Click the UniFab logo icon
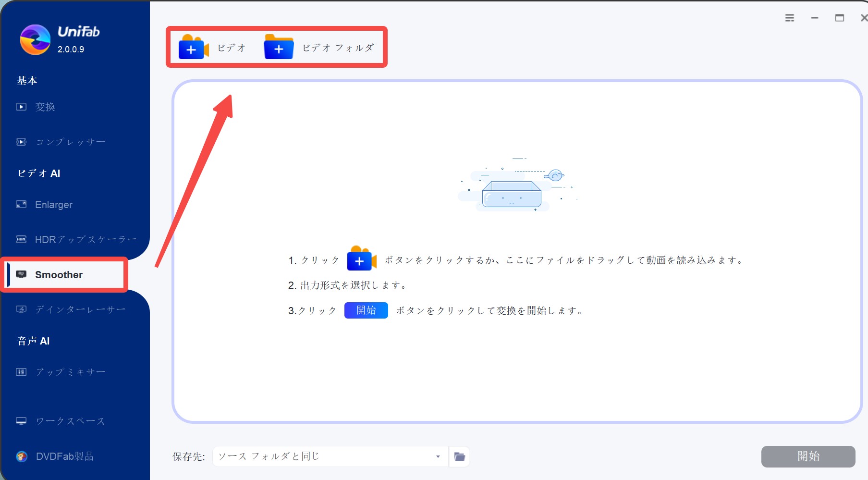 coord(35,39)
